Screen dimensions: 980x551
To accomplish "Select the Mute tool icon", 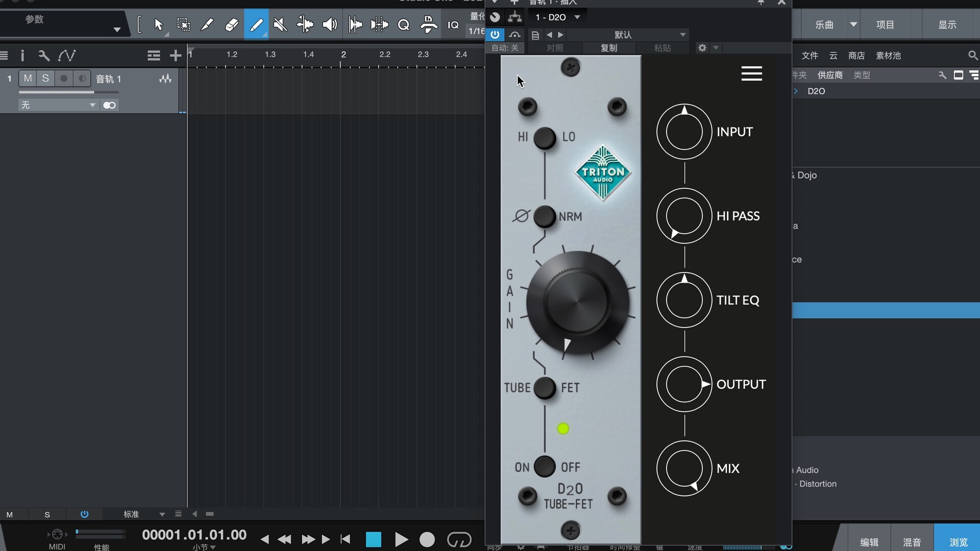I will [x=280, y=24].
